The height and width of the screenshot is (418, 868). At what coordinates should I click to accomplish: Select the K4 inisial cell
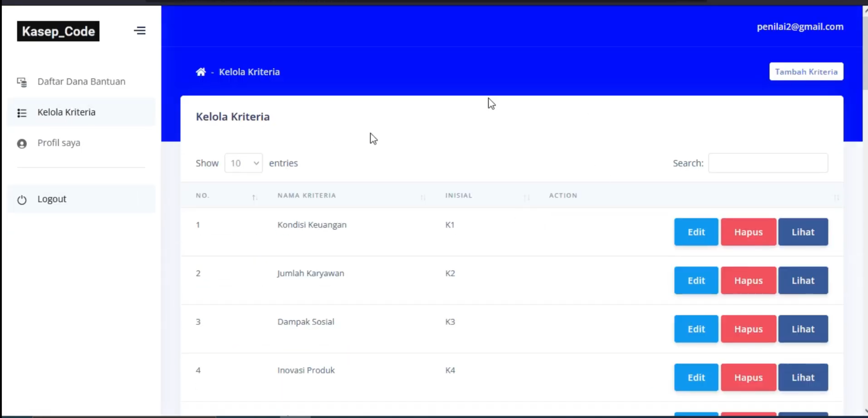click(x=450, y=370)
